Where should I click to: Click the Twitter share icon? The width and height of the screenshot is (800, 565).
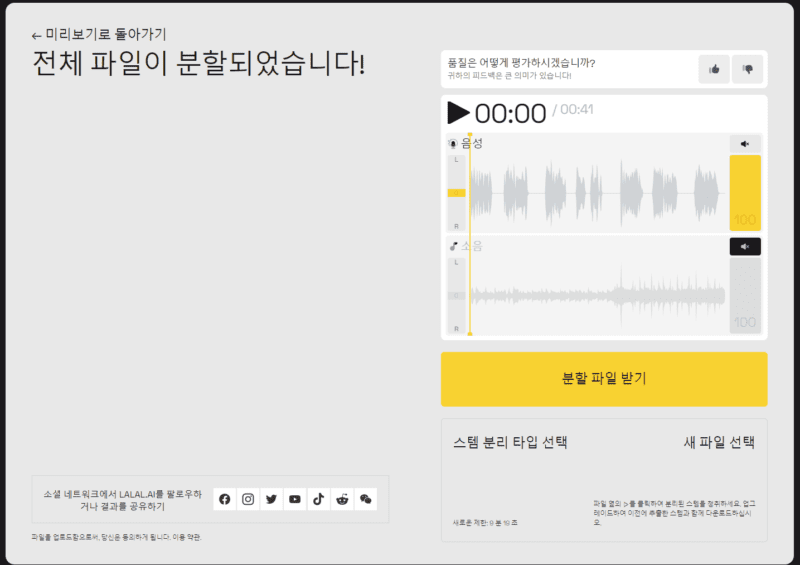tap(271, 499)
